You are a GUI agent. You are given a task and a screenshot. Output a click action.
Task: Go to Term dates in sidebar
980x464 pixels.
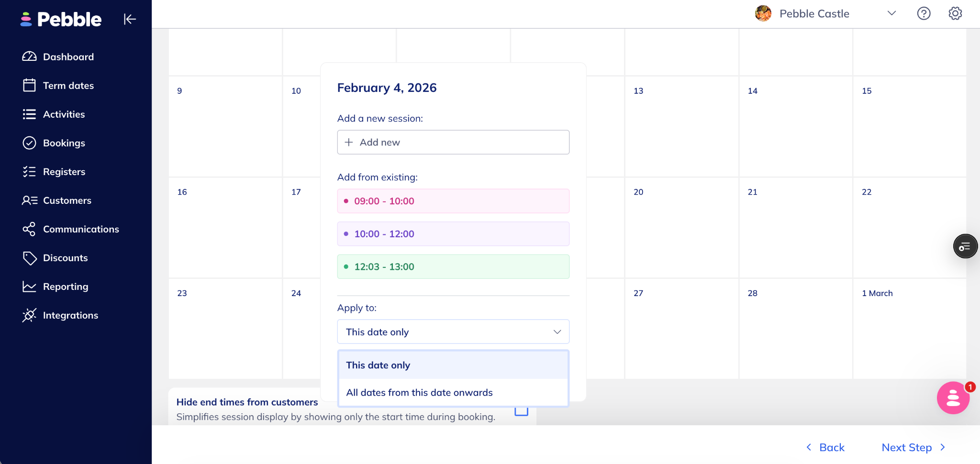click(68, 86)
